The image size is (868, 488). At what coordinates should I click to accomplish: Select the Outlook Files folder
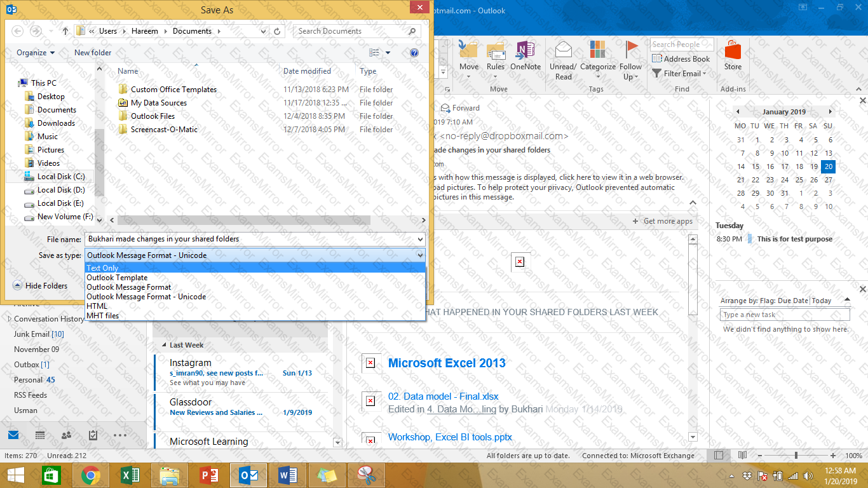pos(153,116)
